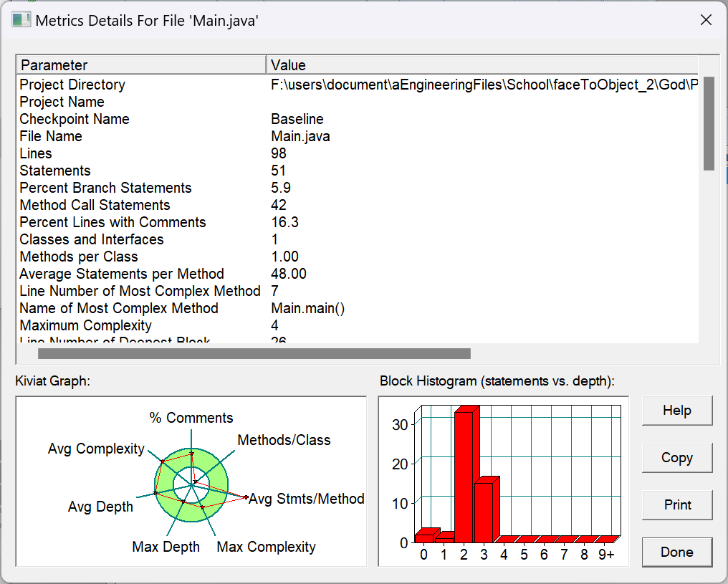Select the Project Directory row
Viewport: 728px width, 584px height.
pyautogui.click(x=358, y=85)
